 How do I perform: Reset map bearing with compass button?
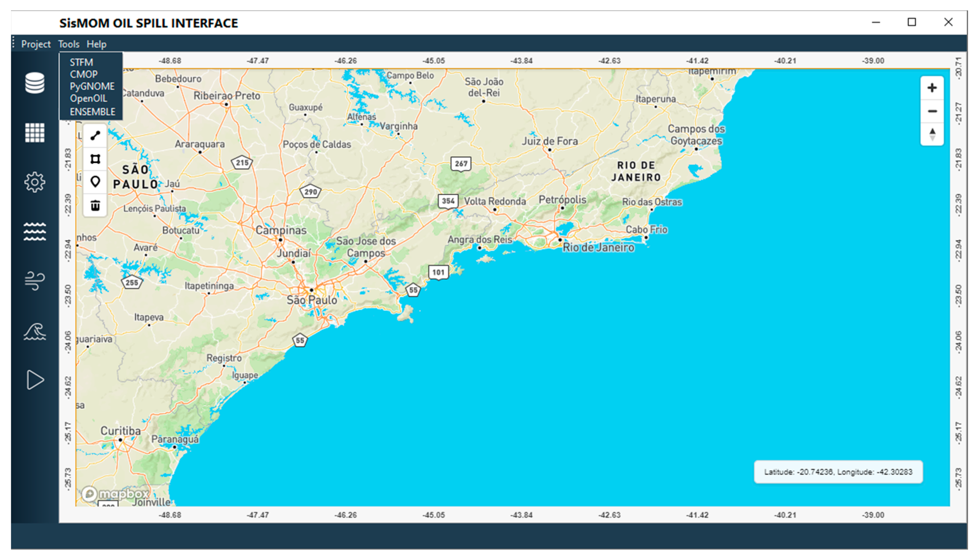coord(932,134)
